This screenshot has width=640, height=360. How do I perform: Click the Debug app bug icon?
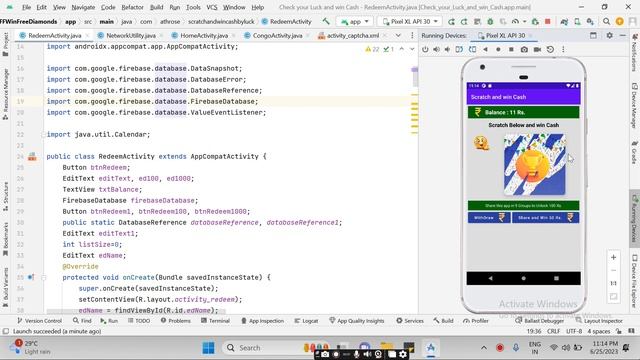(x=490, y=22)
